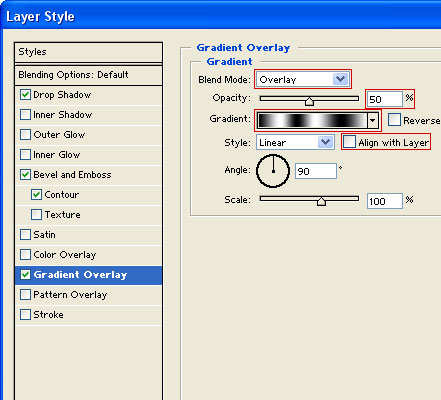Click the angle dial control
Image resolution: width=441 pixels, height=400 pixels.
(x=273, y=171)
